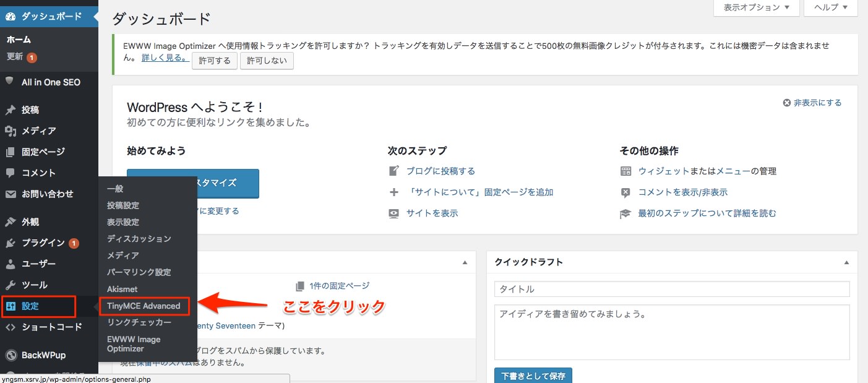Collapse the left widget panel with its arrow
Screen dimensions: 868x383
coord(465,262)
